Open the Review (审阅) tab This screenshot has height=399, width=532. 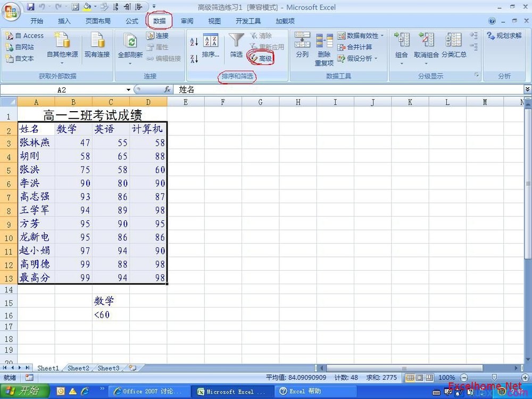187,21
